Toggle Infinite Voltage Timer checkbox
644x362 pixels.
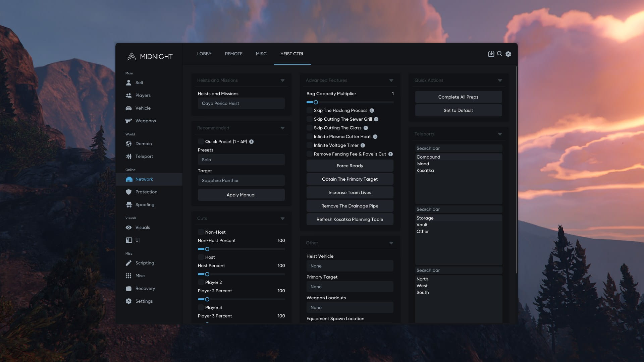click(x=309, y=145)
